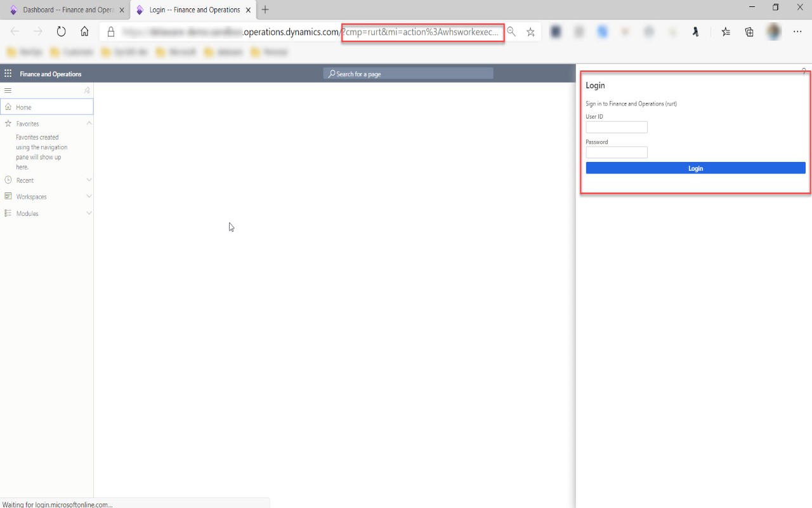Click the browser Home icon

84,32
